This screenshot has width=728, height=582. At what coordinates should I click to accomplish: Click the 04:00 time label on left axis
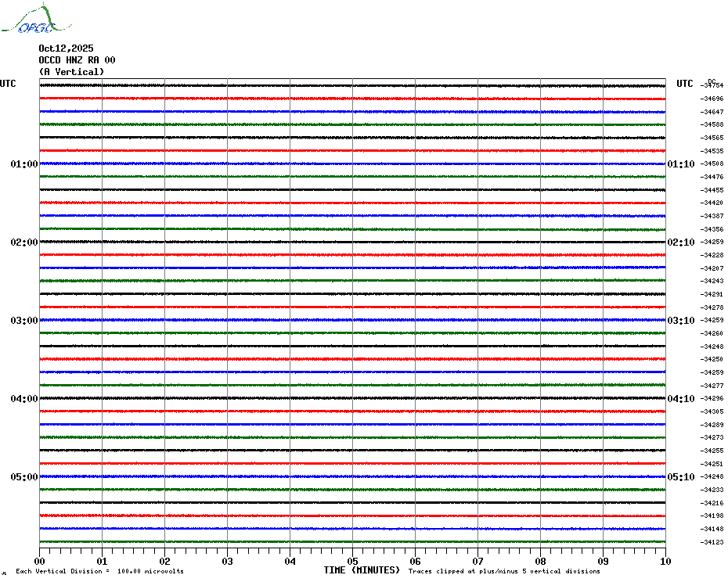pyautogui.click(x=23, y=399)
